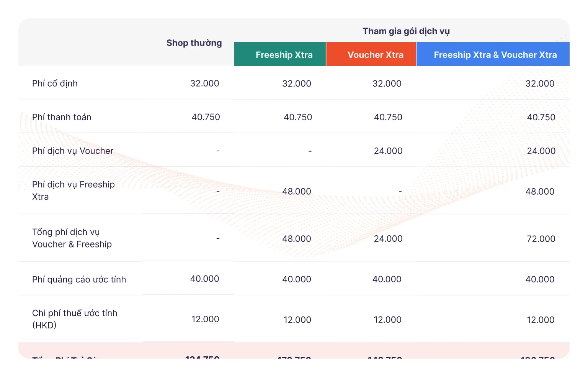Click the Phí dịch vụ Voucher row label
Screen dimensions: 588x377
click(73, 151)
